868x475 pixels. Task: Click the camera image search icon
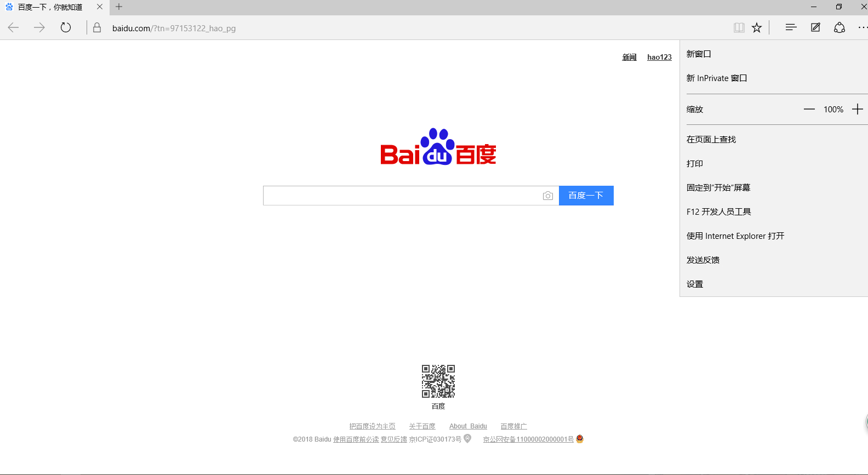[x=547, y=196]
